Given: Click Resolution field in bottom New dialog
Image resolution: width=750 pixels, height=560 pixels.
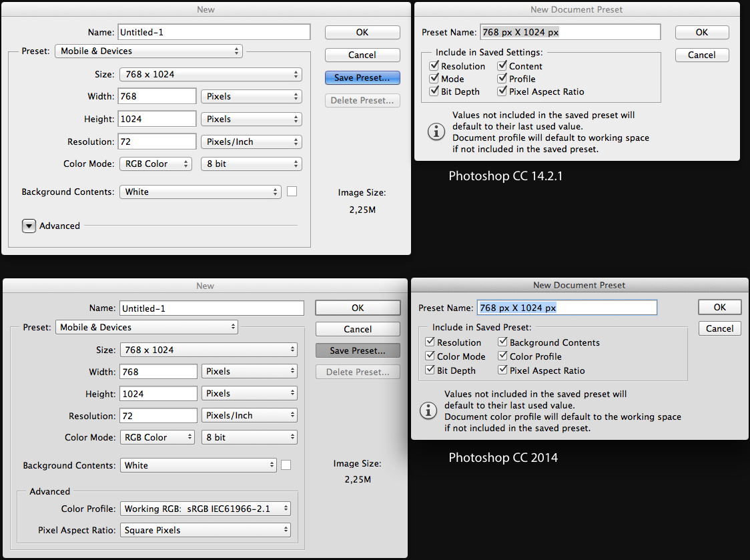Looking at the screenshot, I should [158, 415].
